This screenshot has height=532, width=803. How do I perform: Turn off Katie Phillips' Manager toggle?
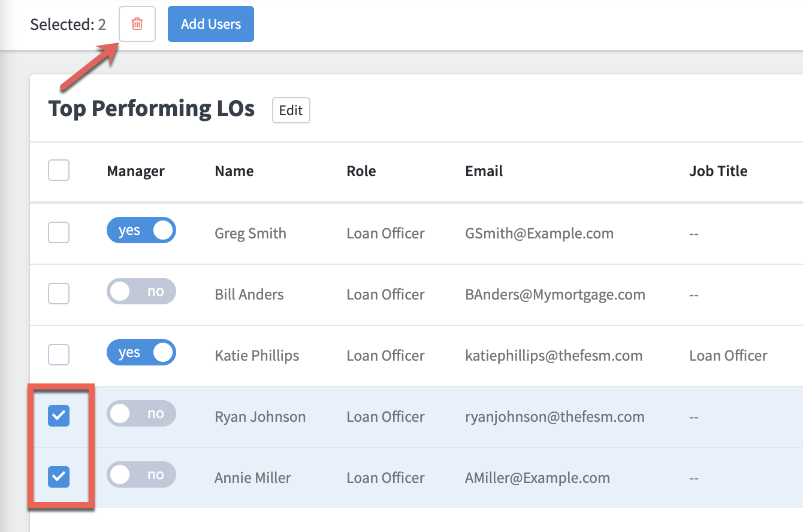click(141, 352)
